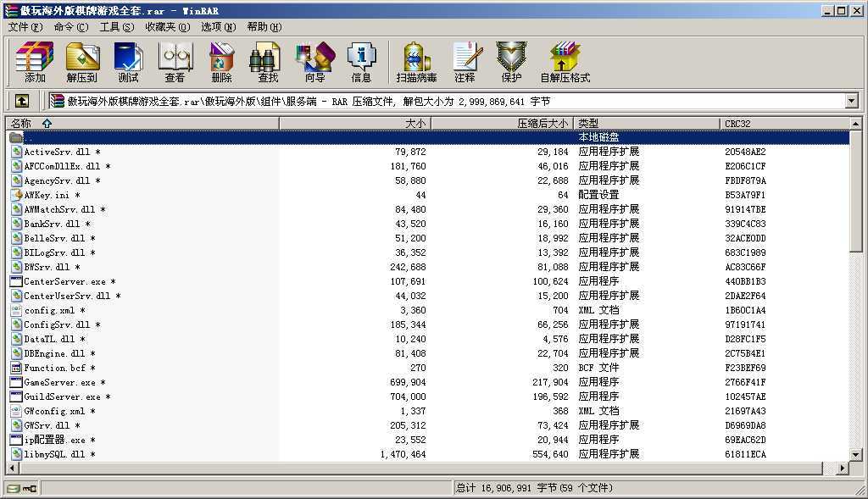Image resolution: width=868 pixels, height=499 pixels.
Task: Click the file icon of config.xml
Action: tap(16, 310)
